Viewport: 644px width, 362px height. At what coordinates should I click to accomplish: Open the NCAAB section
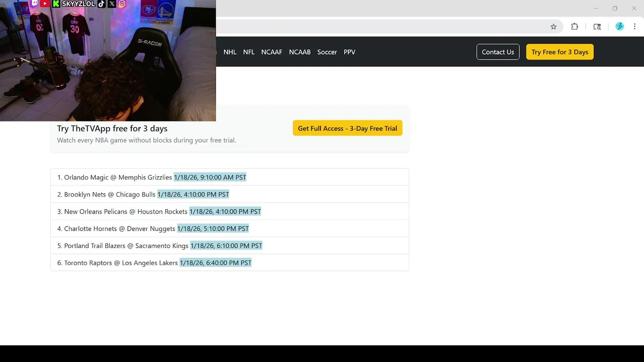[x=300, y=52]
